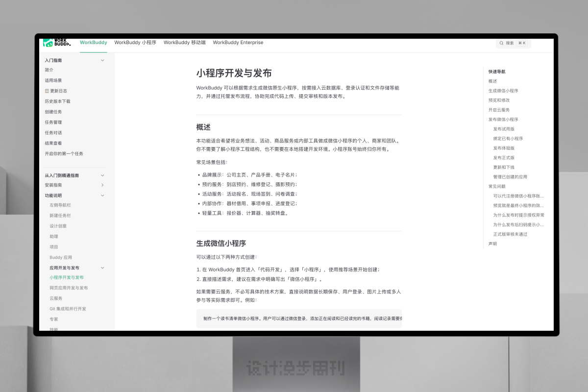588x392 pixels.
Task: Jump to 发布正式版 in the quick navigation
Action: pyautogui.click(x=504, y=158)
